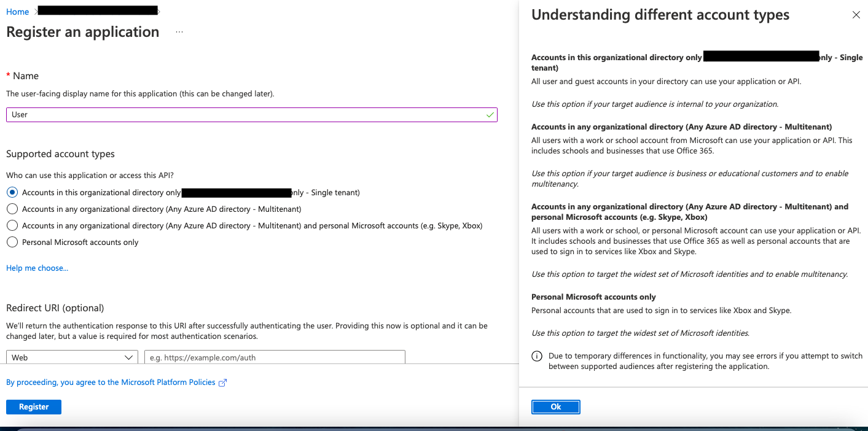The height and width of the screenshot is (431, 868).
Task: Click the Register an application page title
Action: click(x=83, y=32)
